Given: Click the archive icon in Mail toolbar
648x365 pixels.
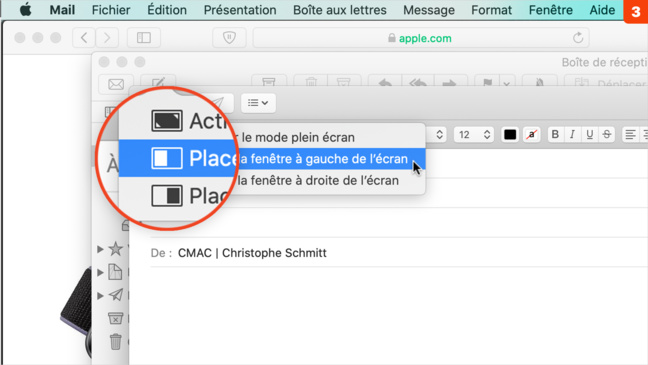Looking at the screenshot, I should point(269,82).
